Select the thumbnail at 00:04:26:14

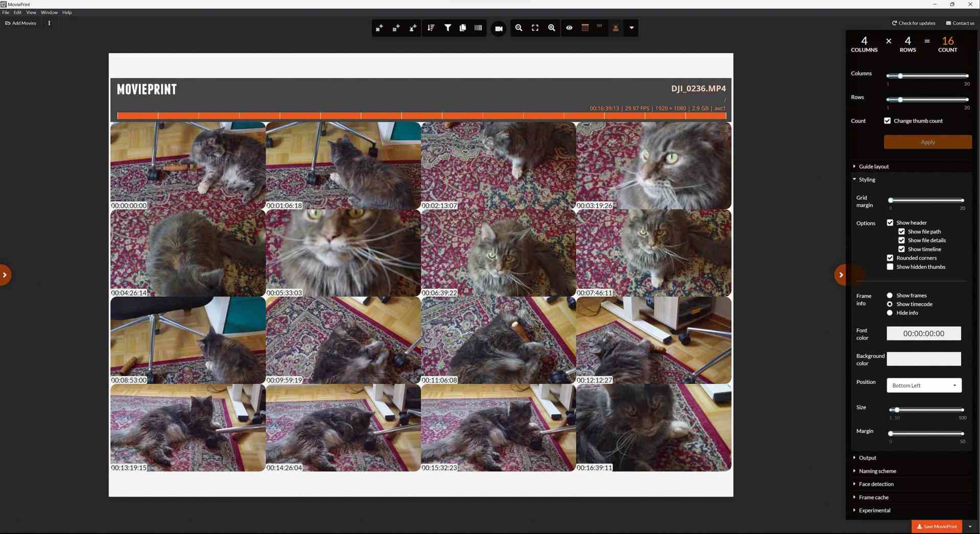(x=187, y=253)
